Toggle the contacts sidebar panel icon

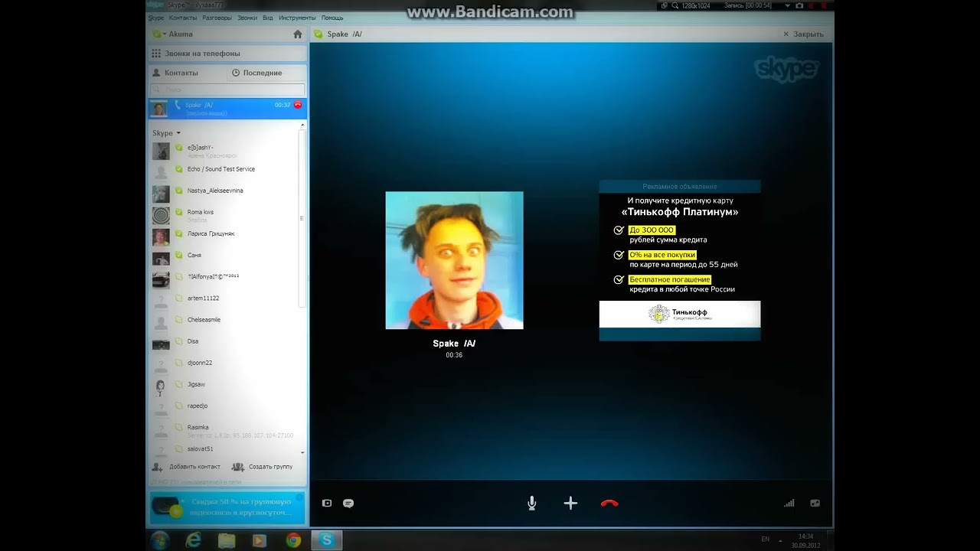point(327,503)
